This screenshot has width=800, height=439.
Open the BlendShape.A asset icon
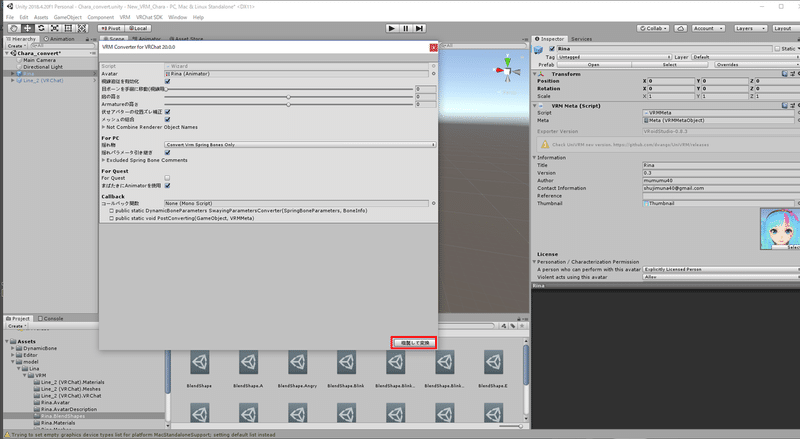pyautogui.click(x=248, y=362)
